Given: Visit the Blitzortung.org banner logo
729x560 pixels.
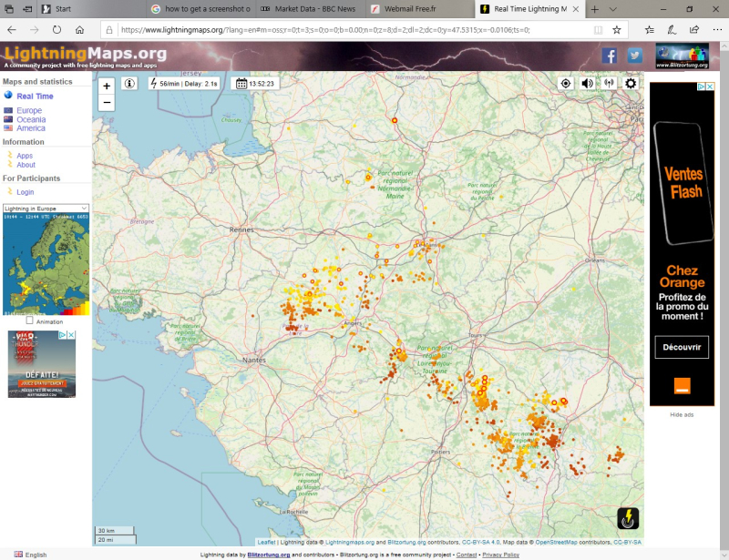Looking at the screenshot, I should coord(682,56).
